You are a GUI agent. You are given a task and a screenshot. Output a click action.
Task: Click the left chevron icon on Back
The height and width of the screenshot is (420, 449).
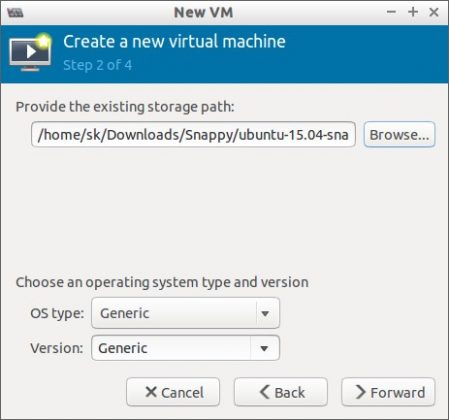tap(265, 392)
